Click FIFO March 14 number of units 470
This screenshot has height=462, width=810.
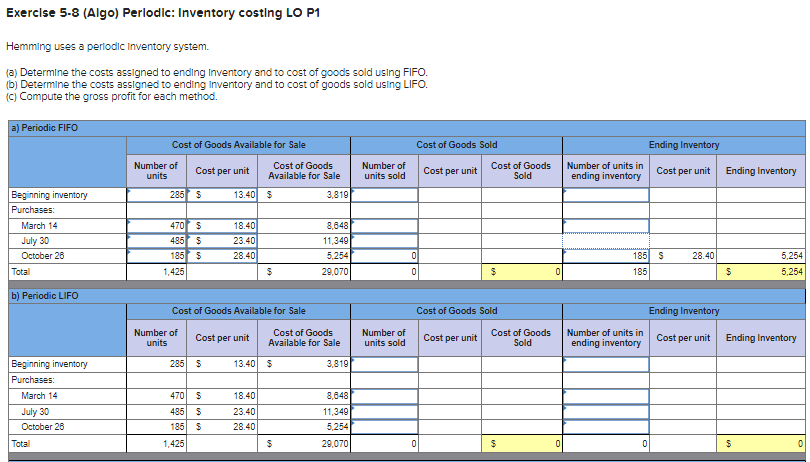(x=157, y=226)
